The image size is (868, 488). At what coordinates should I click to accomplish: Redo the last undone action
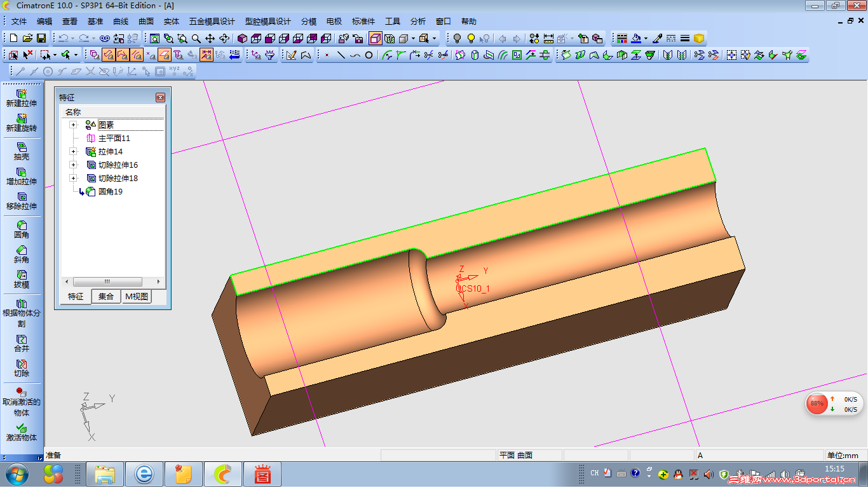point(84,38)
